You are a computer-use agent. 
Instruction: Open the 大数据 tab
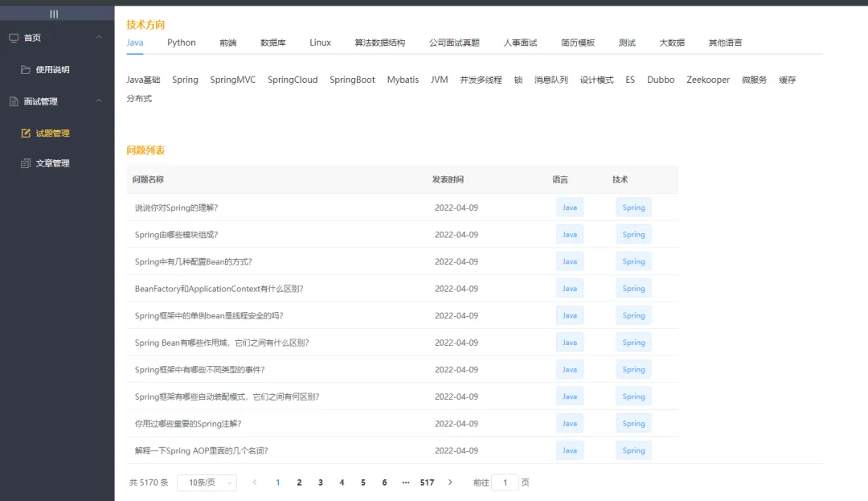tap(672, 43)
